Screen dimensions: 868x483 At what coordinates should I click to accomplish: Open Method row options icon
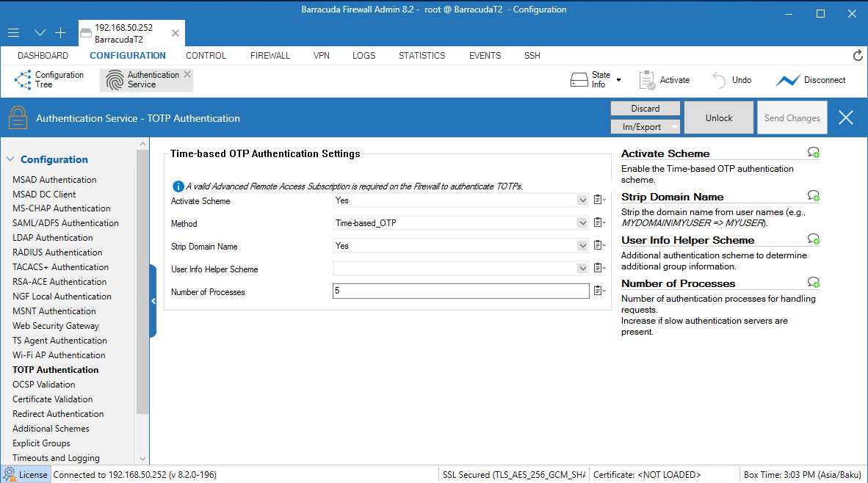[x=599, y=222]
